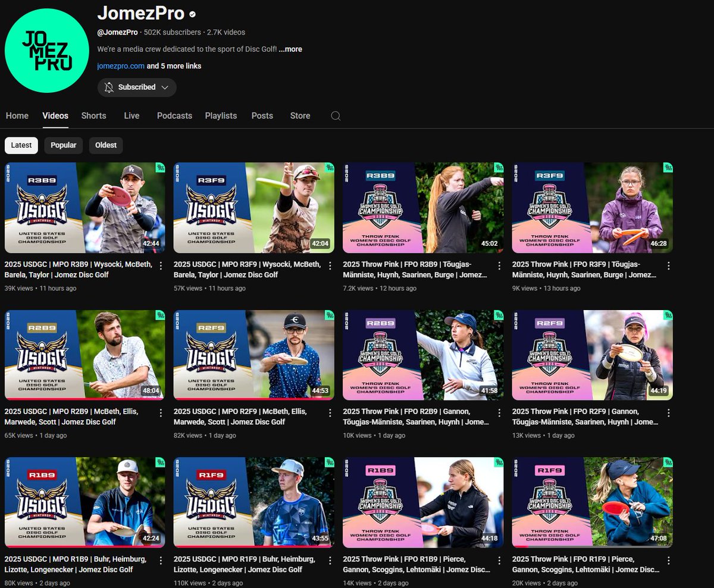Viewport: 714px width, 588px height.
Task: Play the USDGC R2F9 thumbnail, 44:53
Action: click(x=254, y=355)
